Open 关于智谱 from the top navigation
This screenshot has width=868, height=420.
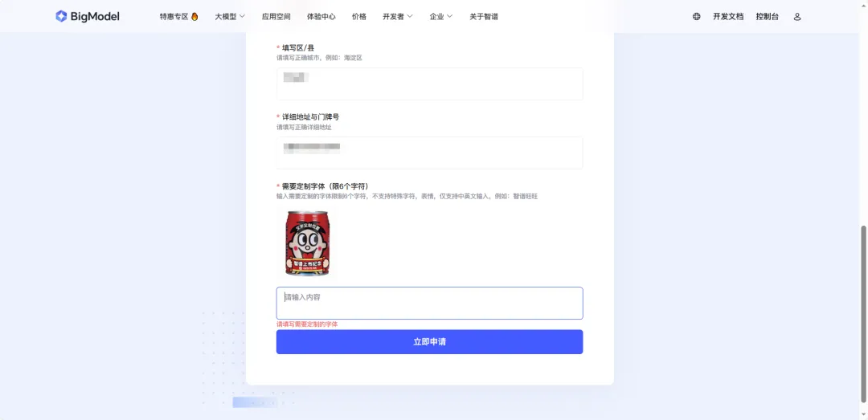click(x=484, y=17)
